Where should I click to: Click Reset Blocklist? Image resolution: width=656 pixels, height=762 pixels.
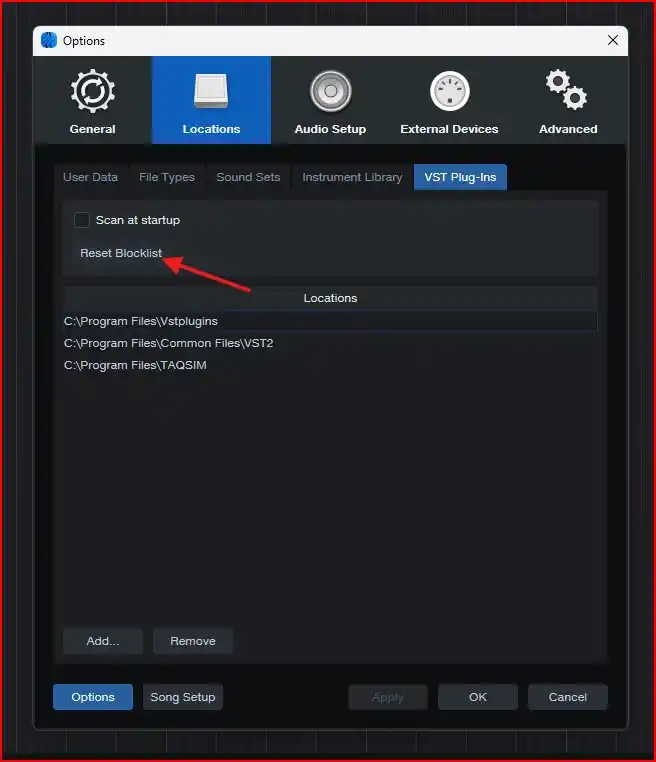(x=121, y=253)
